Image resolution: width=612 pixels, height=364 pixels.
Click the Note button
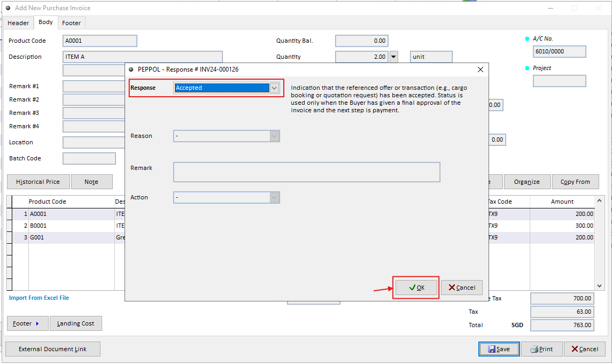[x=92, y=182]
